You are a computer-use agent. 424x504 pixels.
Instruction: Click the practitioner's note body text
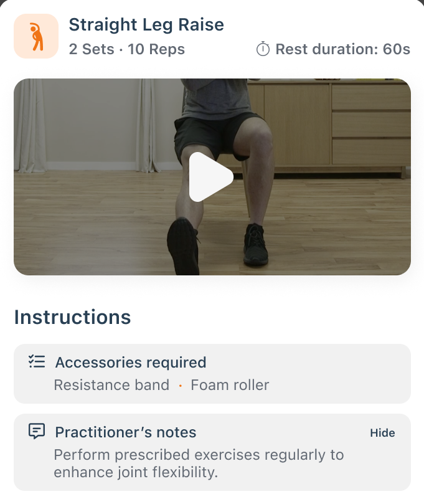click(199, 464)
